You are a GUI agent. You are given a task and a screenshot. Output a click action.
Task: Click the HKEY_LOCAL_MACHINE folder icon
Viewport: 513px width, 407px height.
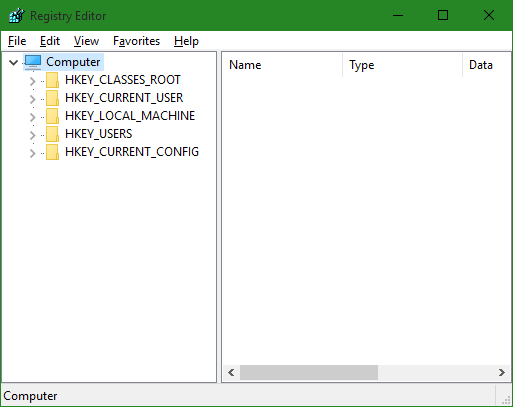point(52,116)
